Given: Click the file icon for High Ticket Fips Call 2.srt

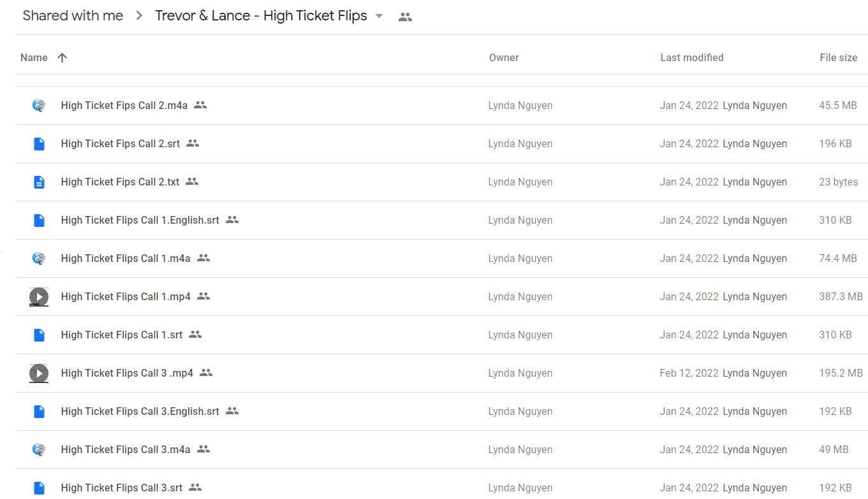Looking at the screenshot, I should click(x=39, y=144).
